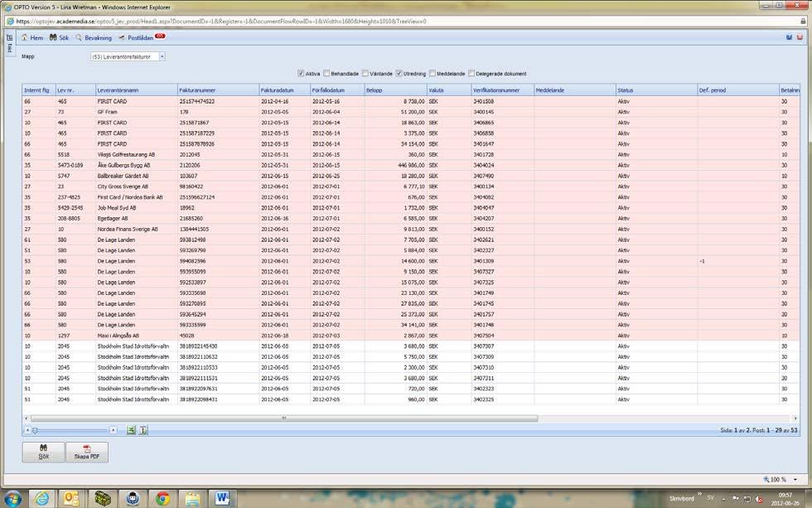The width and height of the screenshot is (812, 508).
Task: Go to next page arrow in pager
Action: point(113,430)
